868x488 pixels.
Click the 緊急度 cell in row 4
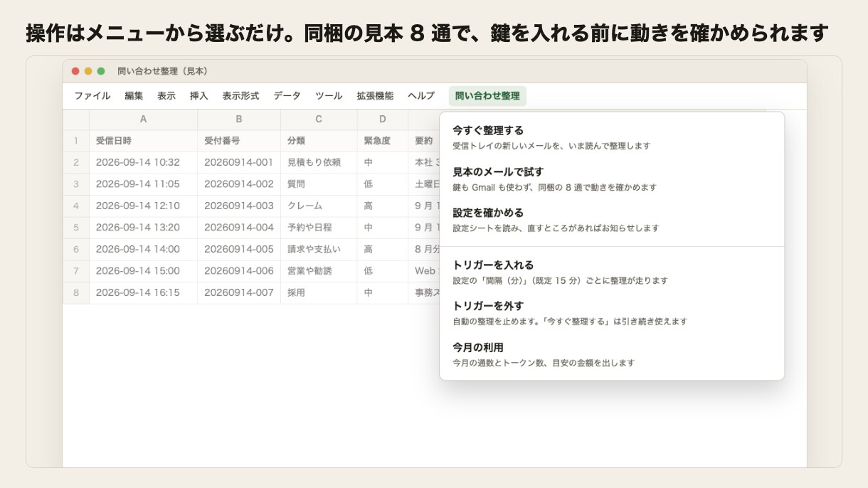pyautogui.click(x=383, y=206)
